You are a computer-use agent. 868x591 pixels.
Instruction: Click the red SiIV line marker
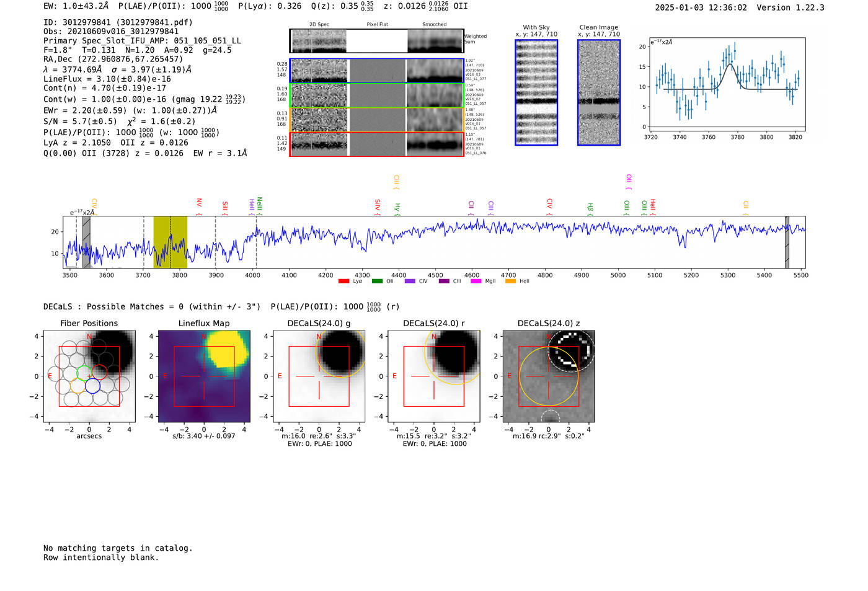click(378, 207)
